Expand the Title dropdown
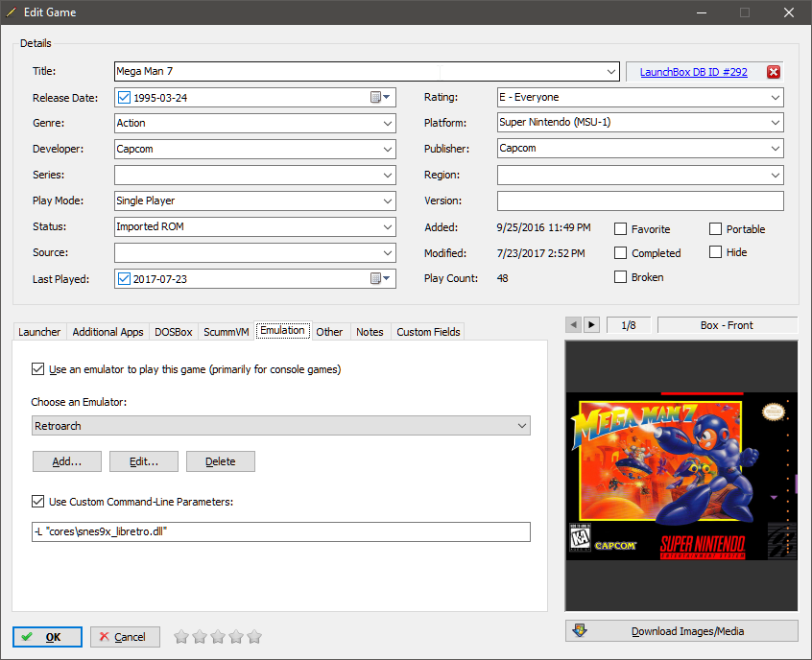812x660 pixels. coord(611,71)
